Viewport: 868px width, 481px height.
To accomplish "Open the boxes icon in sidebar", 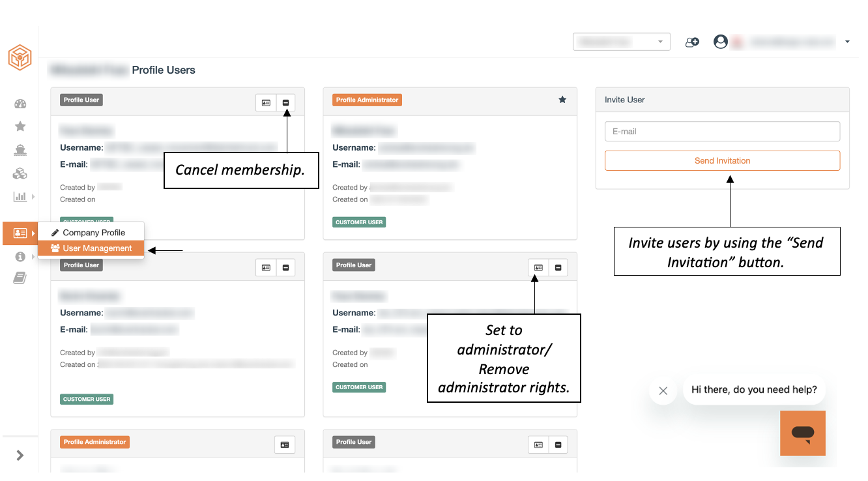I will (x=20, y=173).
